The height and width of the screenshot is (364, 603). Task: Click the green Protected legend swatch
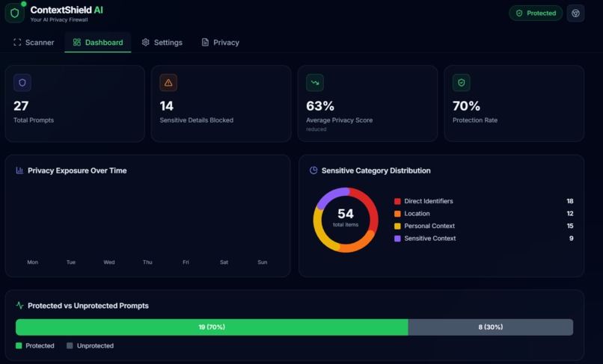coord(19,345)
